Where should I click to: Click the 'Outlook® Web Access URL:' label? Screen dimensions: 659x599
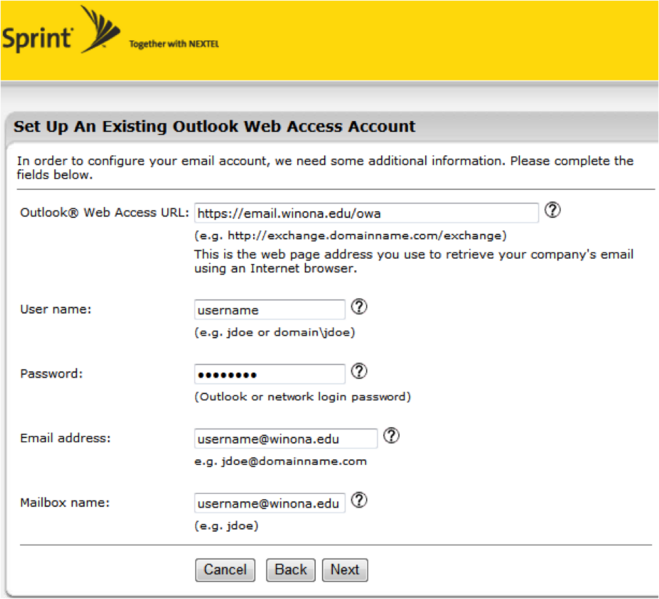point(104,213)
